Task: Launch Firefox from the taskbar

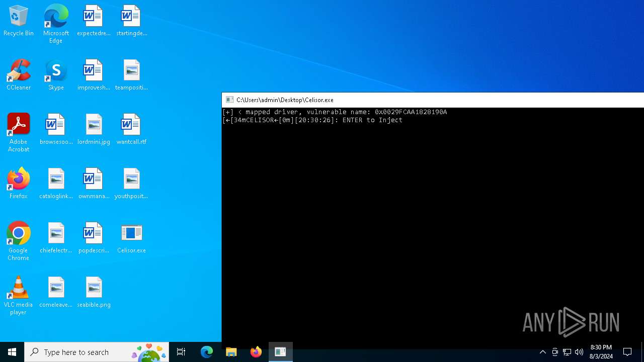Action: (x=256, y=352)
